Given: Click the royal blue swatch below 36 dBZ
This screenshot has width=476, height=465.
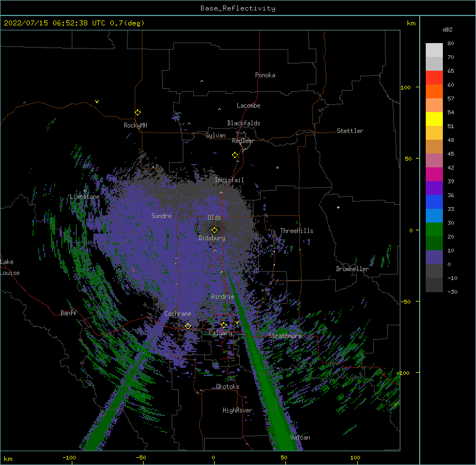Looking at the screenshot, I should pos(434,202).
